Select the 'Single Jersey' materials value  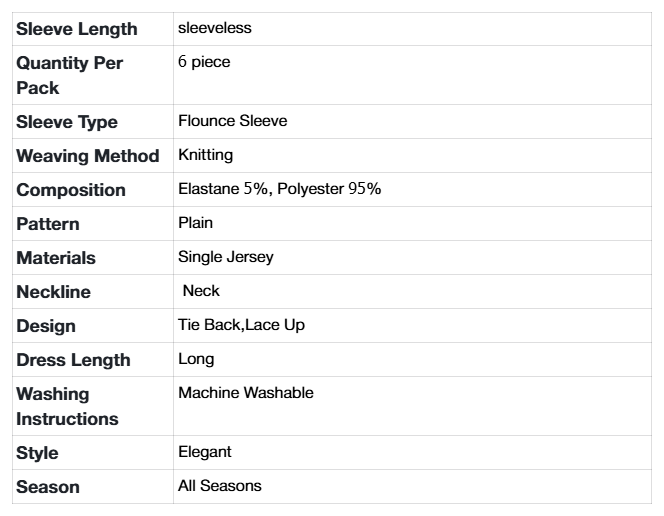(x=225, y=257)
